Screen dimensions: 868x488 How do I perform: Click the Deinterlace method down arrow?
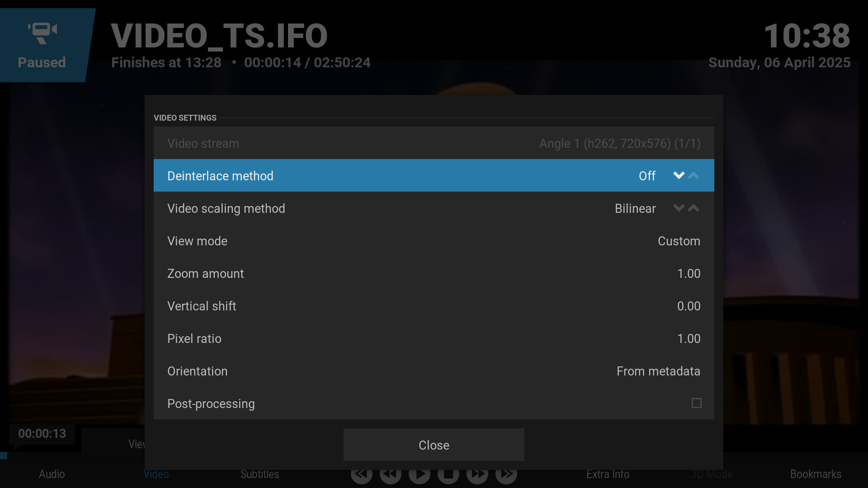679,175
